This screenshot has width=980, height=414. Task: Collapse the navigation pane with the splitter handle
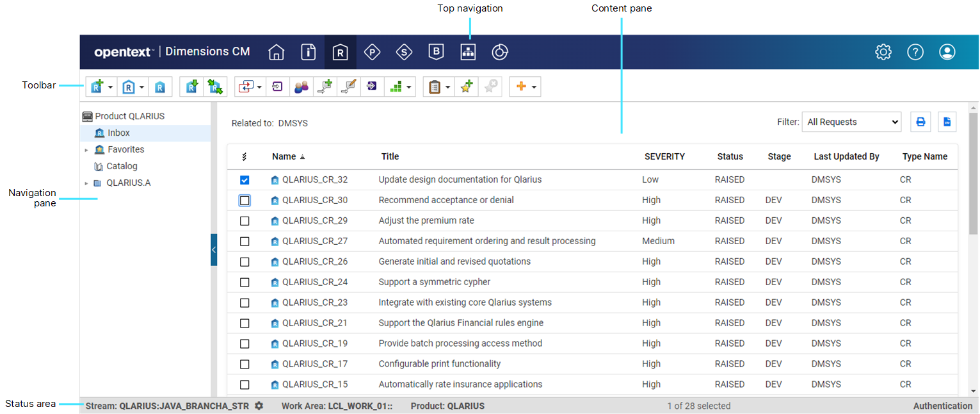pos(214,250)
